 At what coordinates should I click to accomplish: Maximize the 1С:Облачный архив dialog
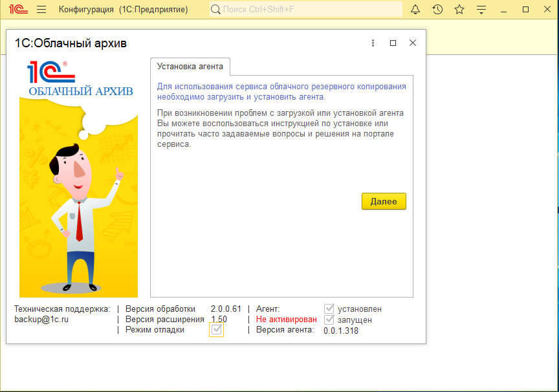pyautogui.click(x=393, y=43)
